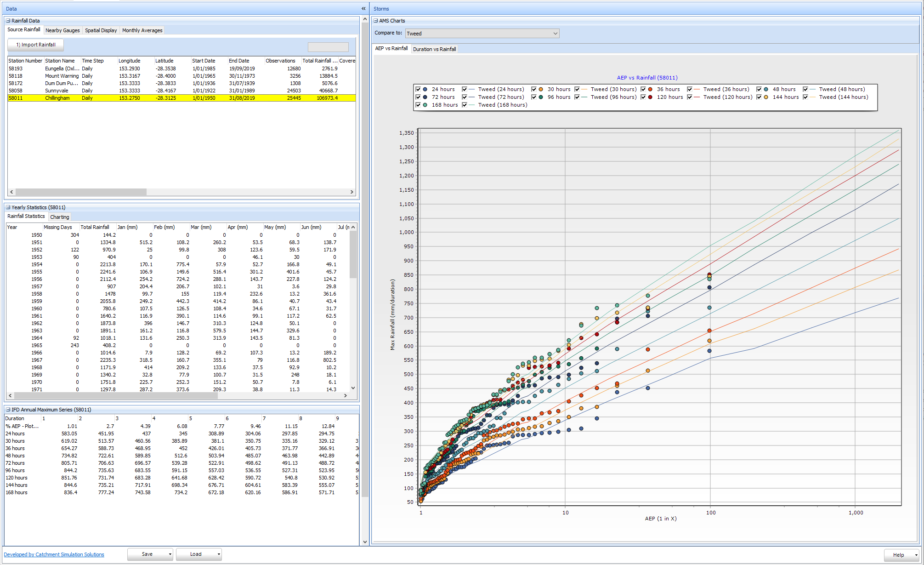This screenshot has height=565, width=924.
Task: Collapse the Rainfall Data section minus icon
Action: click(8, 21)
